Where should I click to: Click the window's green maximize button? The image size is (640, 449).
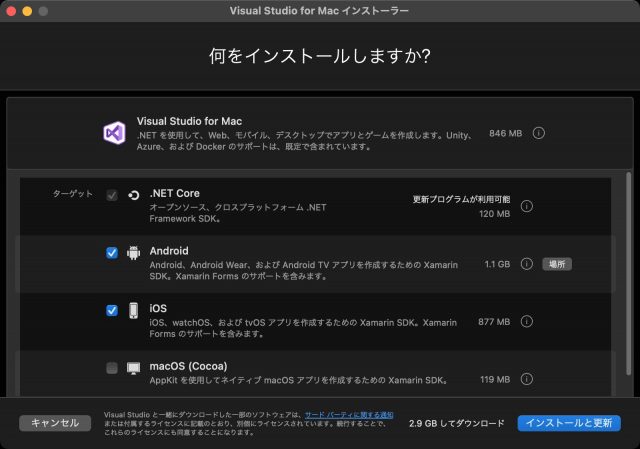click(x=46, y=10)
